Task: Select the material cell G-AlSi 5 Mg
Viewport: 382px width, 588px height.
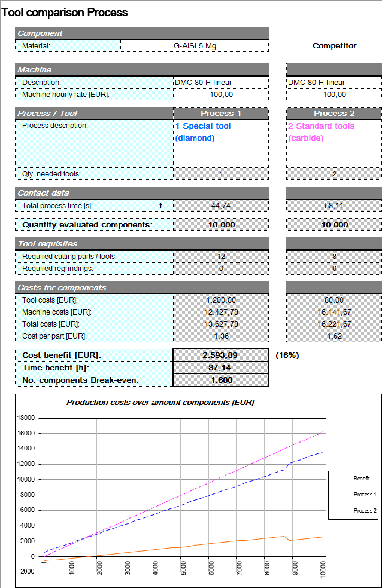Action: [x=194, y=46]
